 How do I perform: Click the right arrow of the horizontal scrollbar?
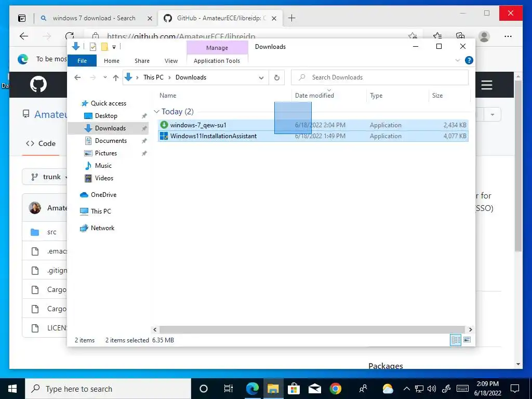pos(470,329)
